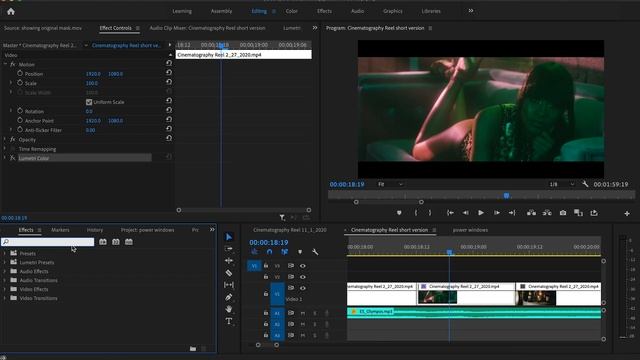Select the Hand tool
The image size is (640, 360).
(229, 309)
